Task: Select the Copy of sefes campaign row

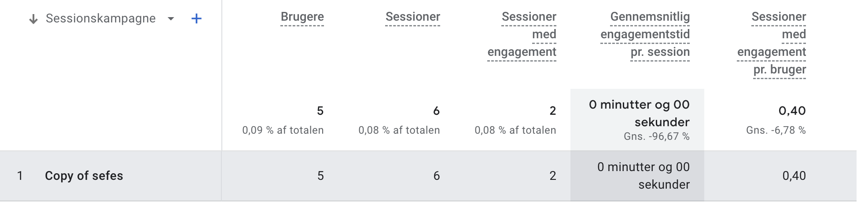Action: tap(428, 176)
